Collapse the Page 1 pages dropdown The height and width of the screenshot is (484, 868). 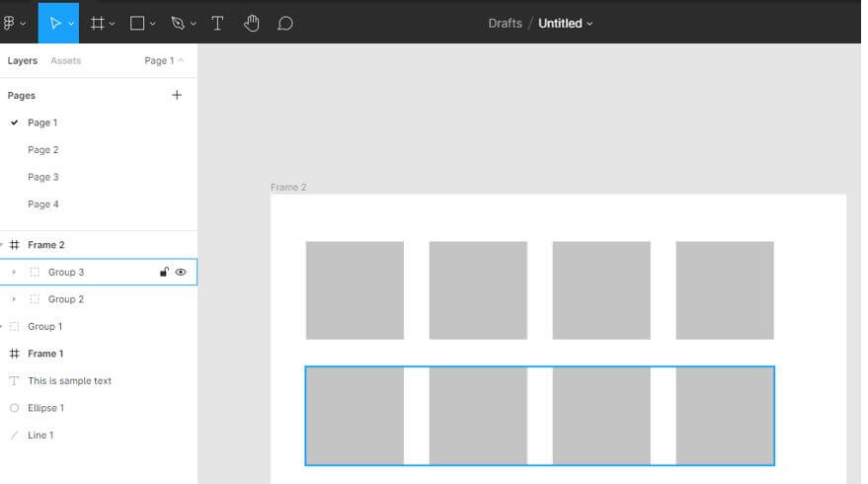(164, 60)
